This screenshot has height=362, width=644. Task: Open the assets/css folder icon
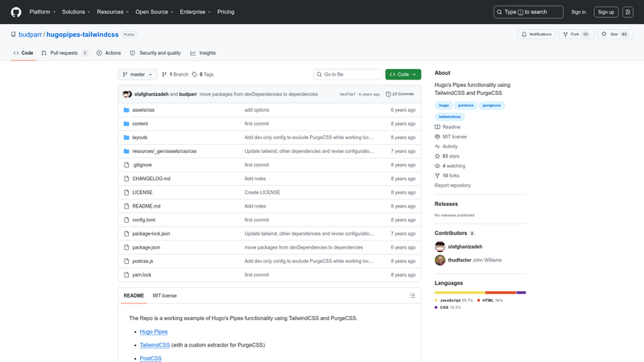point(126,110)
